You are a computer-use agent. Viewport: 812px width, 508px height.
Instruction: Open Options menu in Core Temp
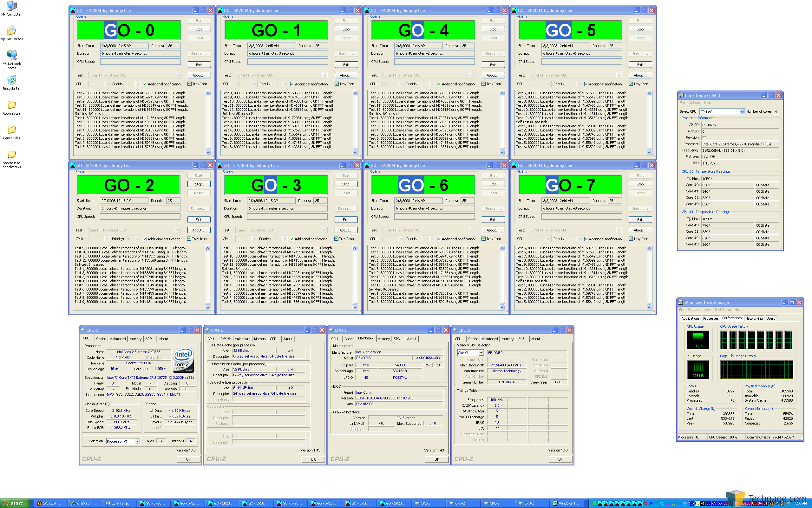click(694, 103)
